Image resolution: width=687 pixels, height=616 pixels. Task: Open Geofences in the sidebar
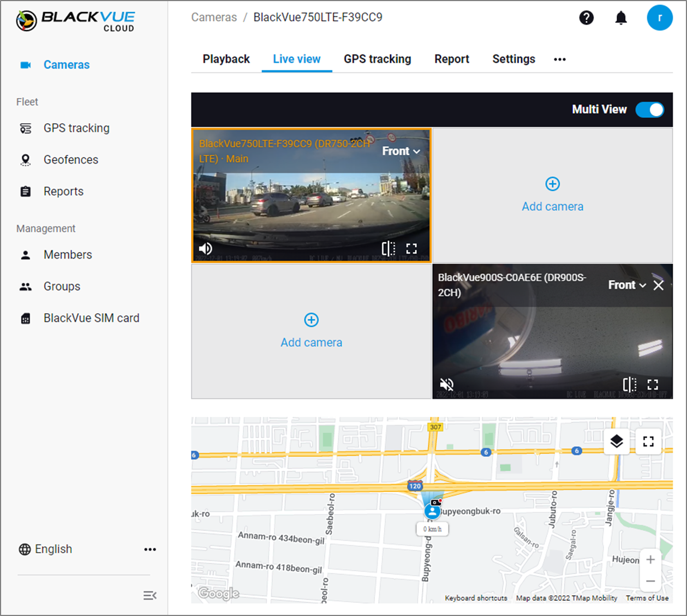(x=71, y=160)
